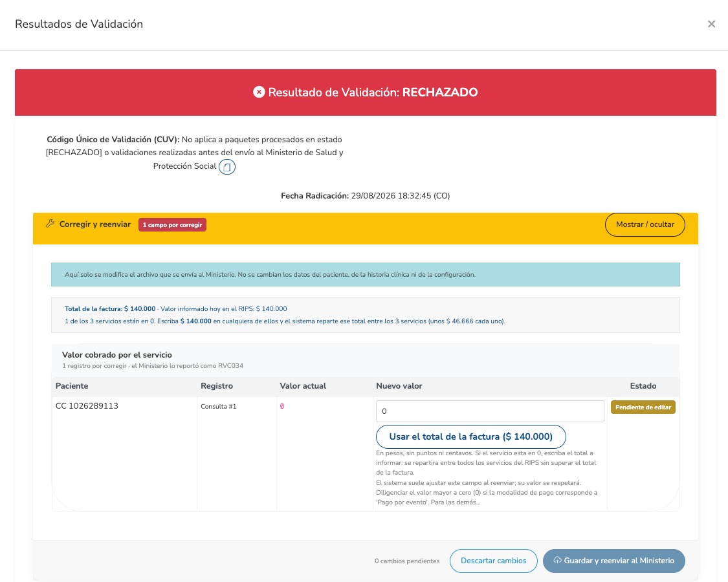Use the invoice total of $ 140.000
Screen dimensions: 728x582
pos(471,436)
